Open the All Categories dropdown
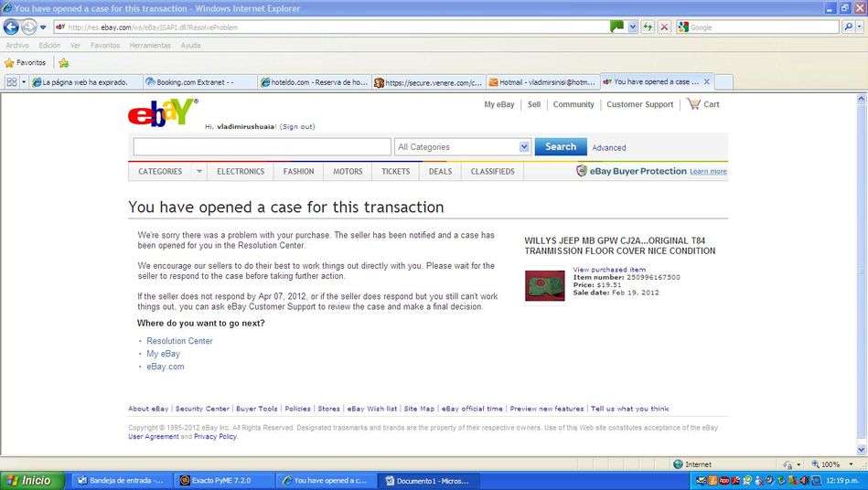This screenshot has width=868, height=490. pos(462,146)
